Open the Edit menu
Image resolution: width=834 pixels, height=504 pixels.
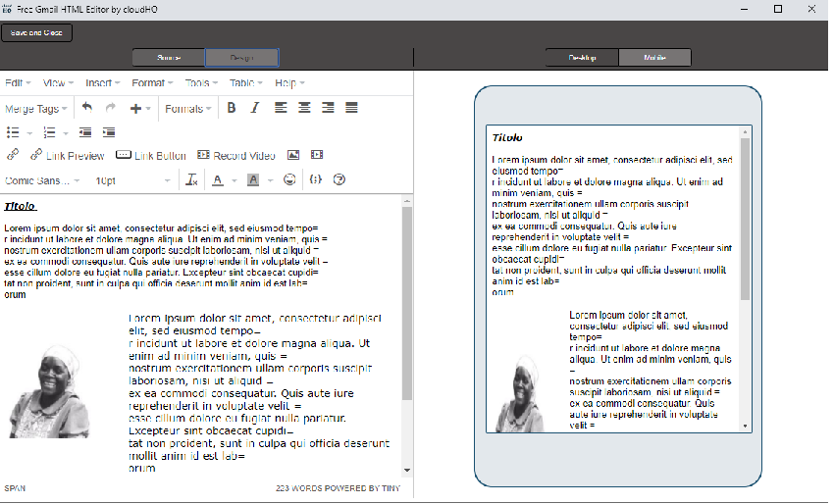coord(18,83)
